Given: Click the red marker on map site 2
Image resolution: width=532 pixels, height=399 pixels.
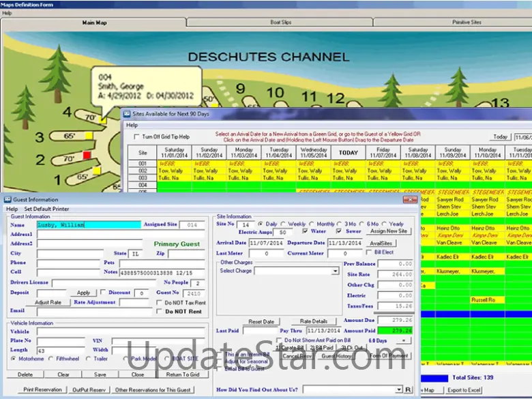Looking at the screenshot, I should click(86, 156).
